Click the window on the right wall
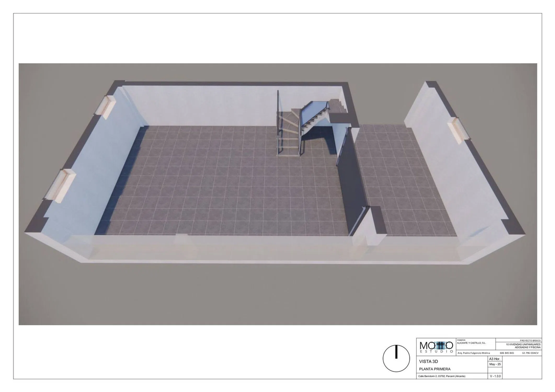Viewport: 555px width, 392px height. (457, 130)
